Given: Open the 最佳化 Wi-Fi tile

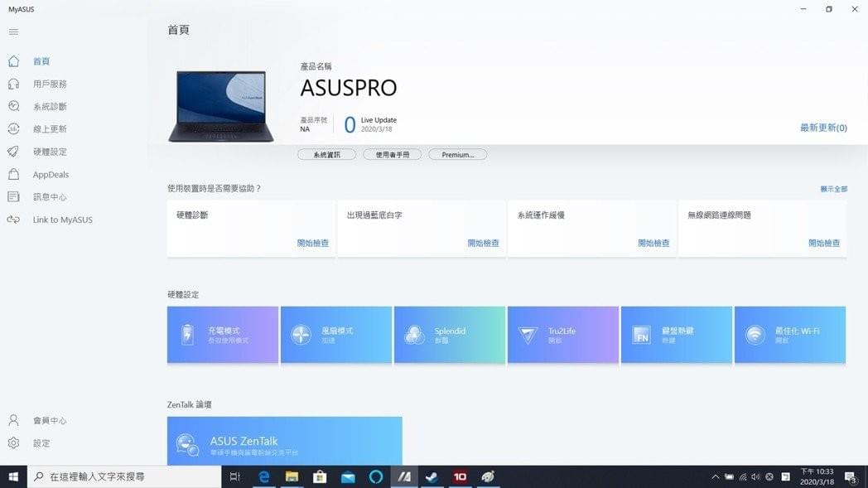Looking at the screenshot, I should (790, 335).
